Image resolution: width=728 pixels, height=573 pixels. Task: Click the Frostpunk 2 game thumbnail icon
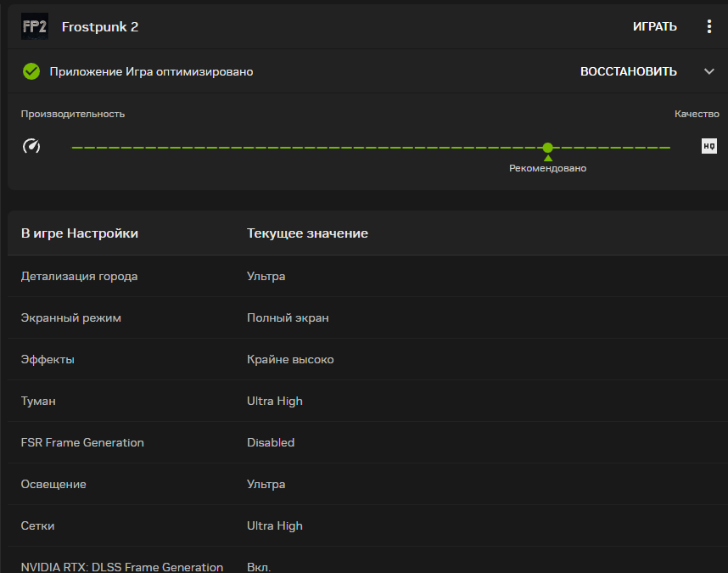point(35,26)
